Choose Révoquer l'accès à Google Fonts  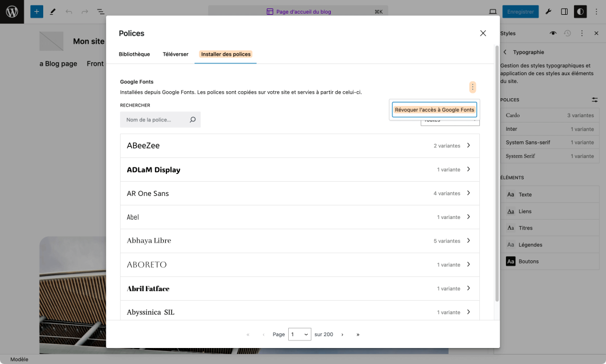pyautogui.click(x=434, y=109)
